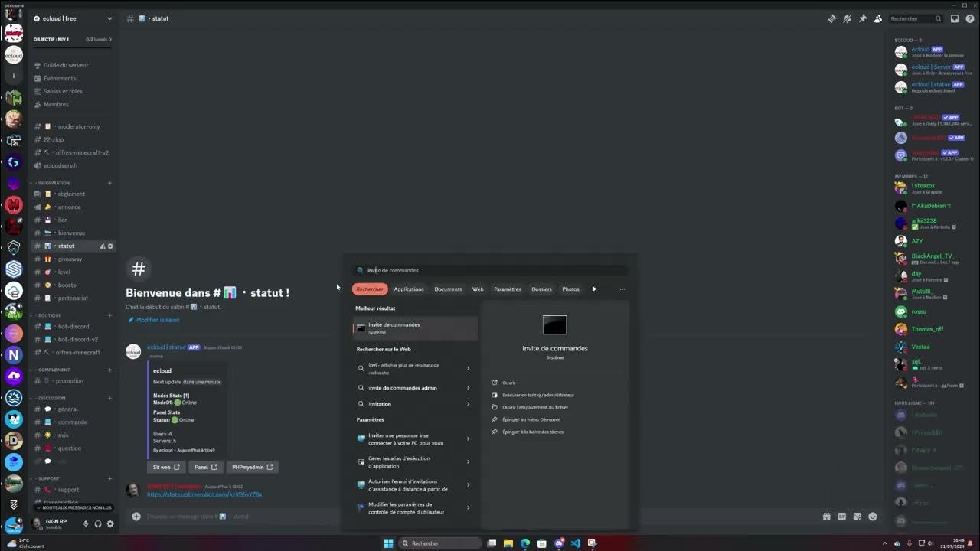Screen dimensions: 980x551
Task: Open the emoji picker in message bar
Action: (872, 517)
